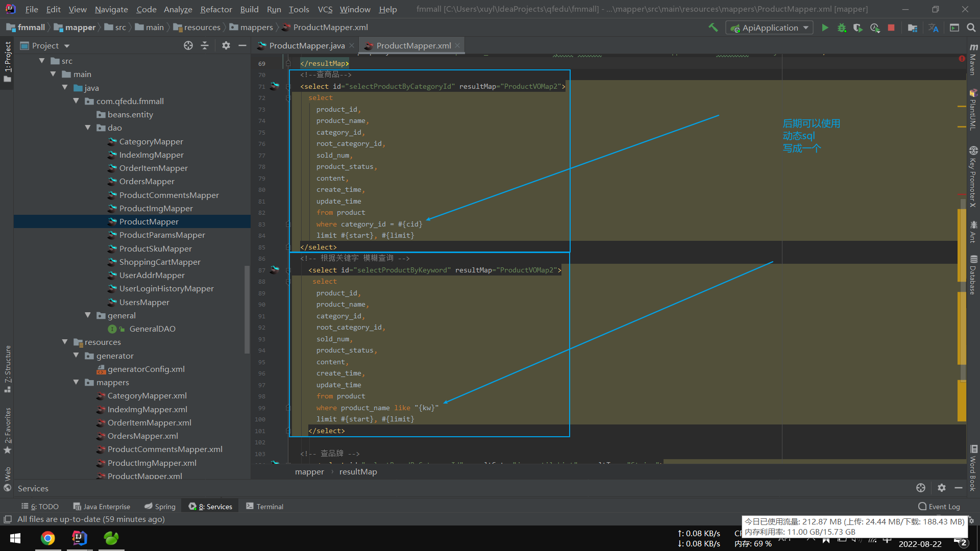The width and height of the screenshot is (980, 551).
Task: Locate current file in Project panel
Action: click(188, 45)
